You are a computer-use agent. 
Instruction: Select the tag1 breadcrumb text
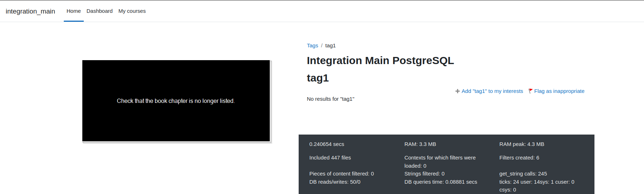pos(330,46)
